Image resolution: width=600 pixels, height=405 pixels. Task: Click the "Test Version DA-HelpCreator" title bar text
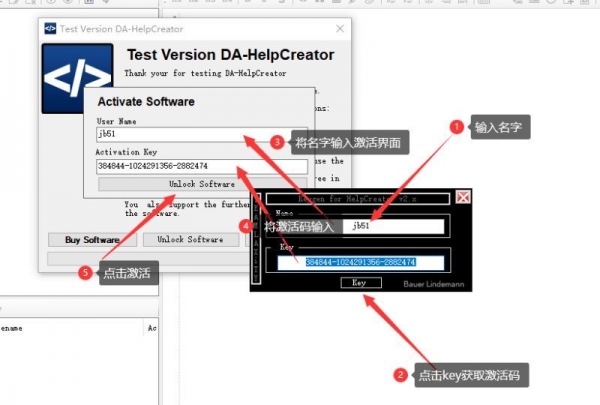click(122, 29)
